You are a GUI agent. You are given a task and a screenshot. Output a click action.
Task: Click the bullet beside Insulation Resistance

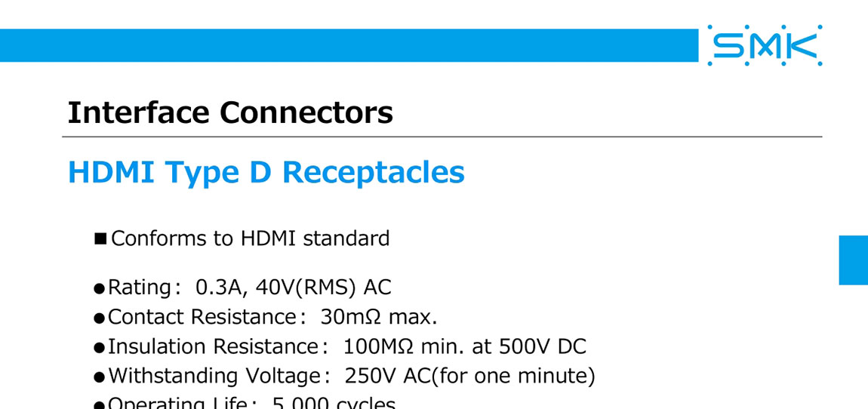(x=98, y=347)
